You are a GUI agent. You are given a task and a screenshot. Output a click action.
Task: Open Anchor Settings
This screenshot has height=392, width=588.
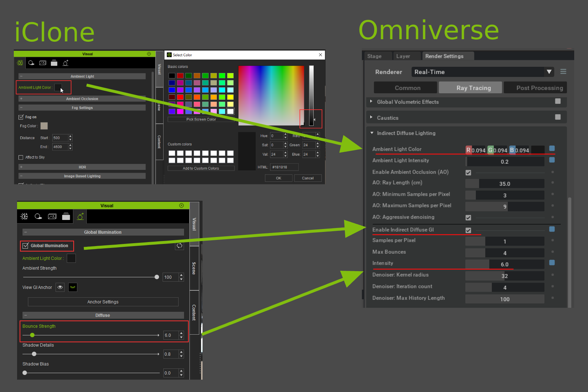click(x=103, y=302)
